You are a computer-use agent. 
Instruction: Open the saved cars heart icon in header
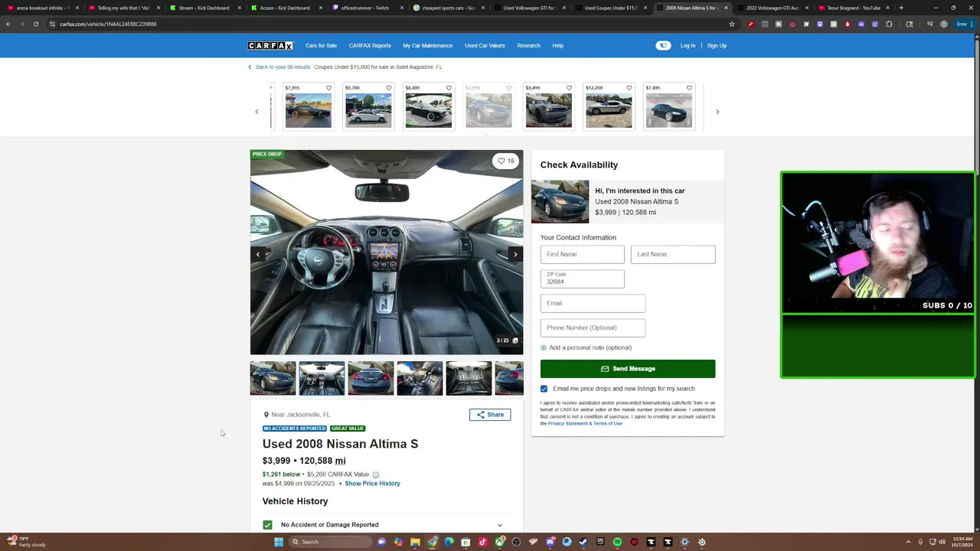pyautogui.click(x=663, y=45)
